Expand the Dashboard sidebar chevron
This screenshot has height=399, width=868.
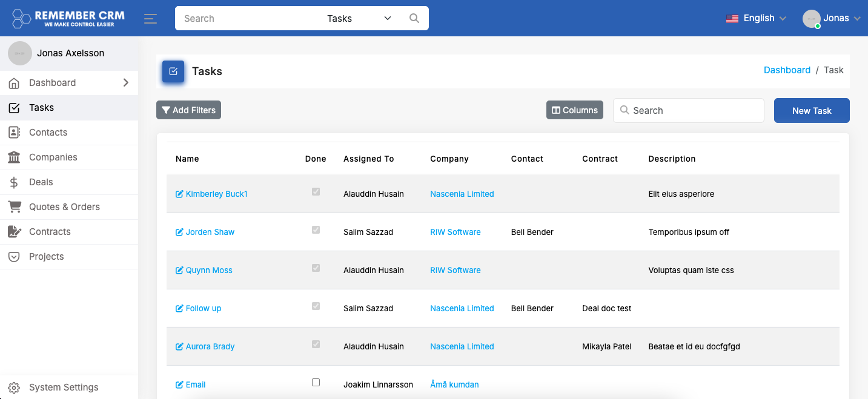(126, 82)
